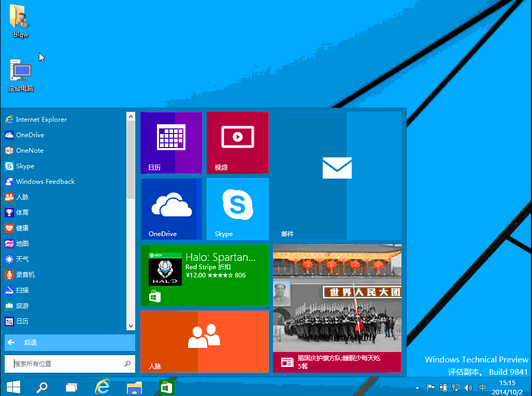This screenshot has height=396, width=532.
Task: Open the Store from the taskbar
Action: click(x=166, y=387)
